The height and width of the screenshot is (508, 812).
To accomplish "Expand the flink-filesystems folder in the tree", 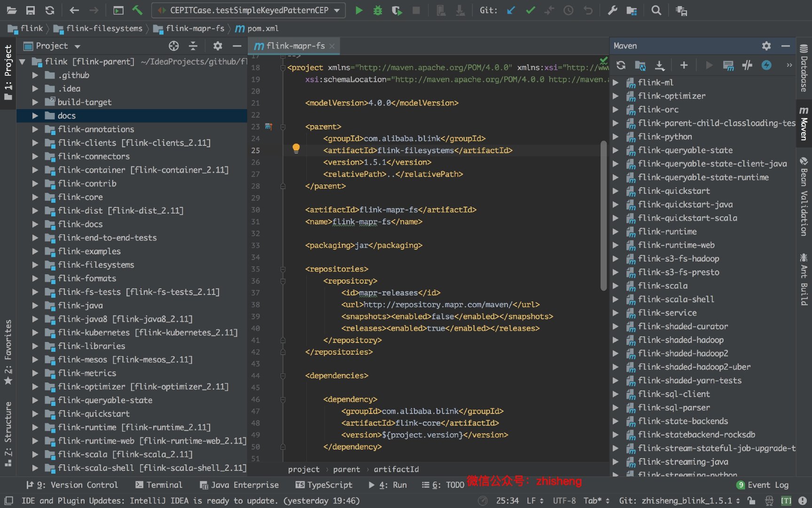I will [x=35, y=265].
